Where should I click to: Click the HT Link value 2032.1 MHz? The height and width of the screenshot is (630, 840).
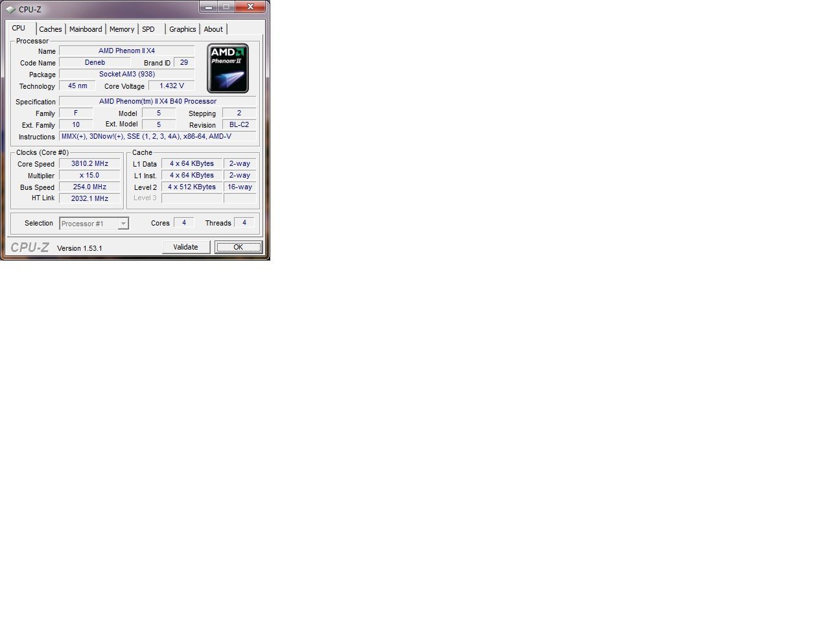tap(89, 199)
